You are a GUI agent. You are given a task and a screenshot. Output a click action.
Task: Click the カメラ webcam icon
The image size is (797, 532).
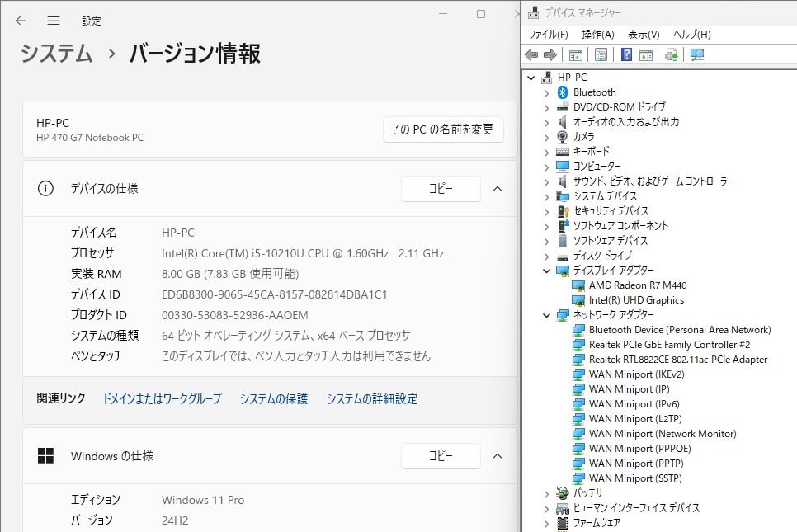(x=562, y=136)
